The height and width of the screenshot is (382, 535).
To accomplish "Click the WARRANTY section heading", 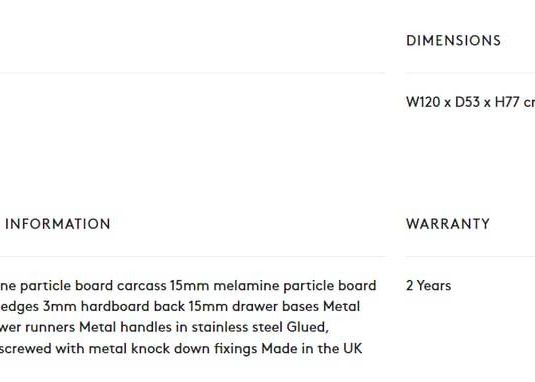I will coord(448,224).
